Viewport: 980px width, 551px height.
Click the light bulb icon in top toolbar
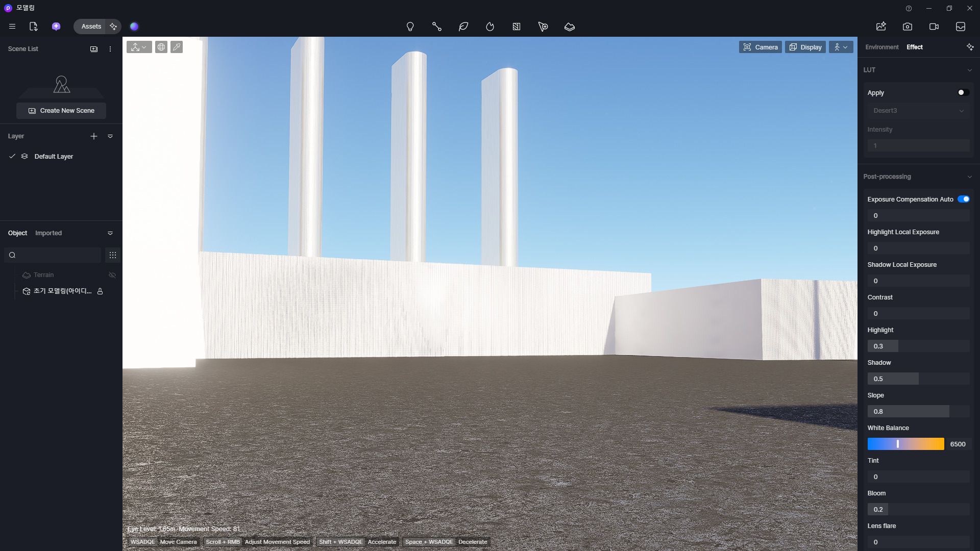click(410, 27)
